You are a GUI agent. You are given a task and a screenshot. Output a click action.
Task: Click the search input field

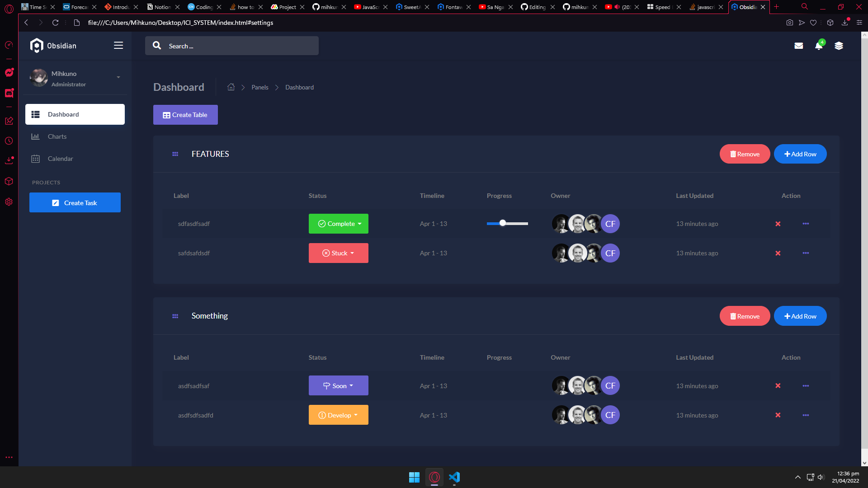point(231,46)
